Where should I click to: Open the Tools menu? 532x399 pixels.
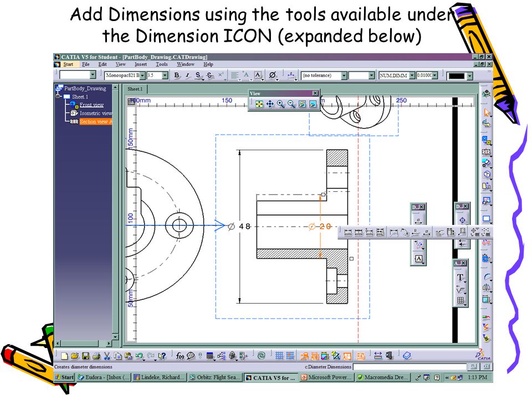[161, 64]
